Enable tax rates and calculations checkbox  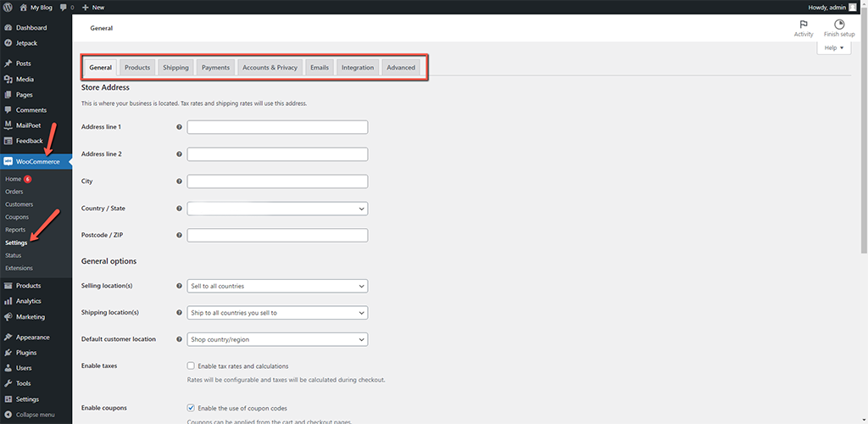pos(191,365)
